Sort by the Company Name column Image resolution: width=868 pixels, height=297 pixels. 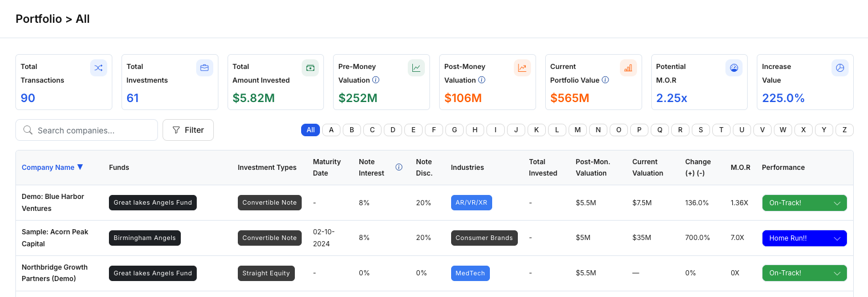coord(52,168)
